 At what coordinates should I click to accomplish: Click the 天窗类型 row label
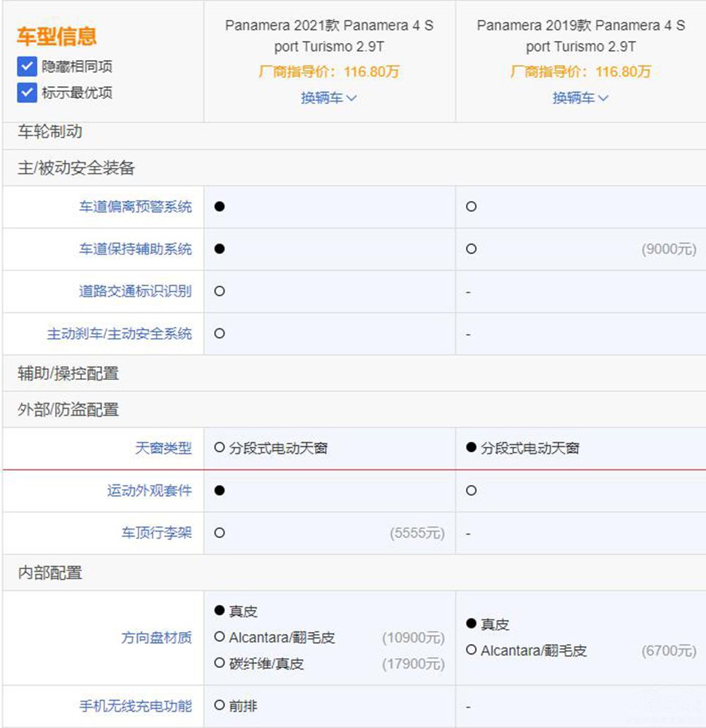coord(163,448)
